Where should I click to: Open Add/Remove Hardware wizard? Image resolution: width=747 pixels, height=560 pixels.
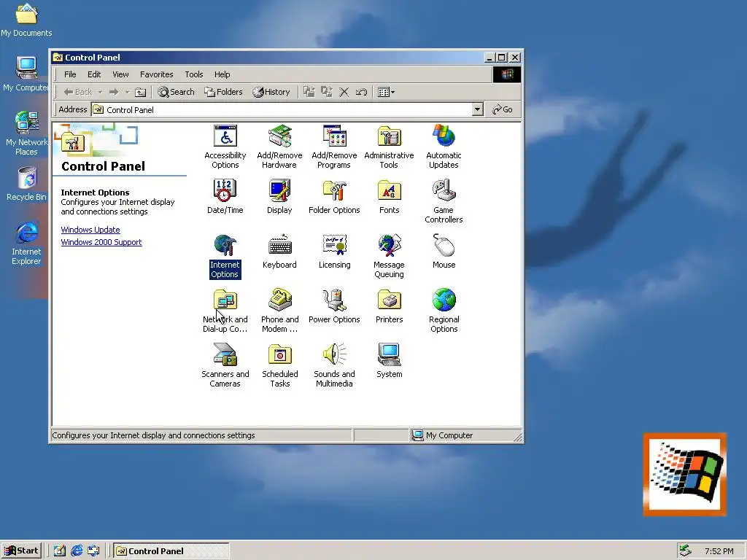tap(279, 147)
